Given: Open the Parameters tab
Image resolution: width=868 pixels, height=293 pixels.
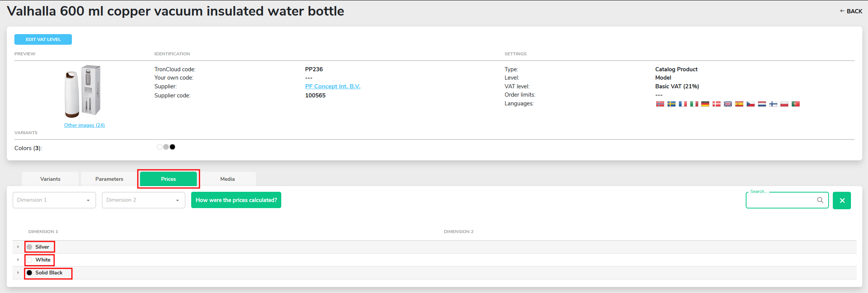Looking at the screenshot, I should (x=109, y=179).
